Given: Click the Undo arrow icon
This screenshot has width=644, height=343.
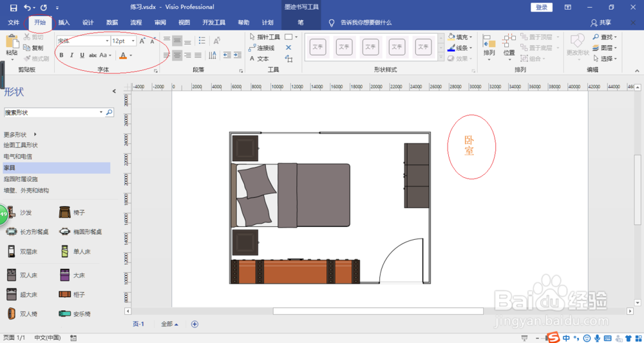Looking at the screenshot, I should pyautogui.click(x=28, y=7).
